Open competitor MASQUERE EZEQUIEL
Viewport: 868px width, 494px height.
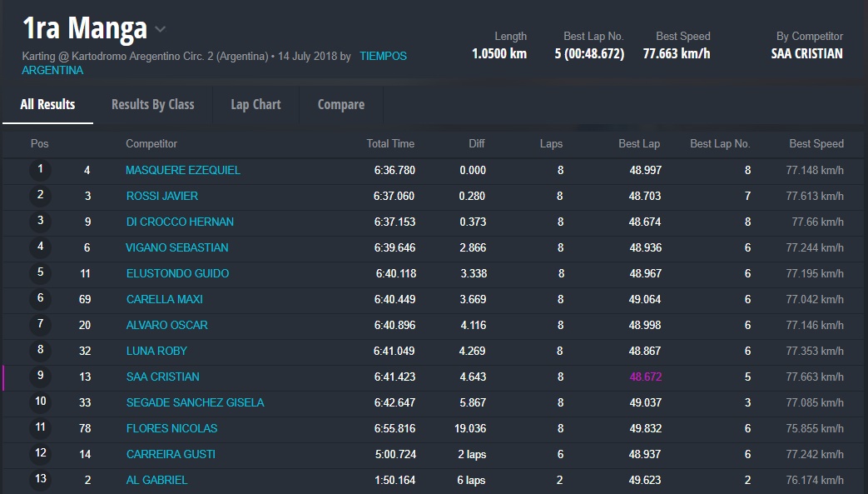point(183,170)
